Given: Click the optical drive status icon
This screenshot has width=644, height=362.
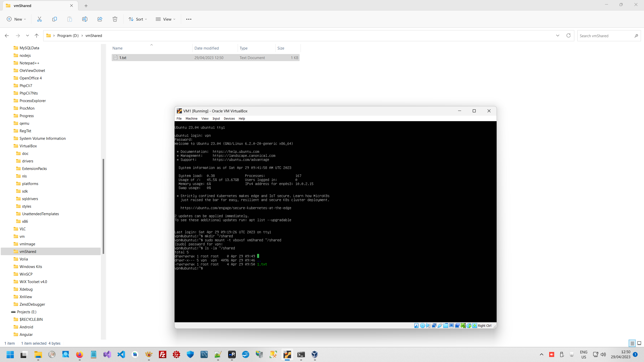Looking at the screenshot, I should (422, 326).
